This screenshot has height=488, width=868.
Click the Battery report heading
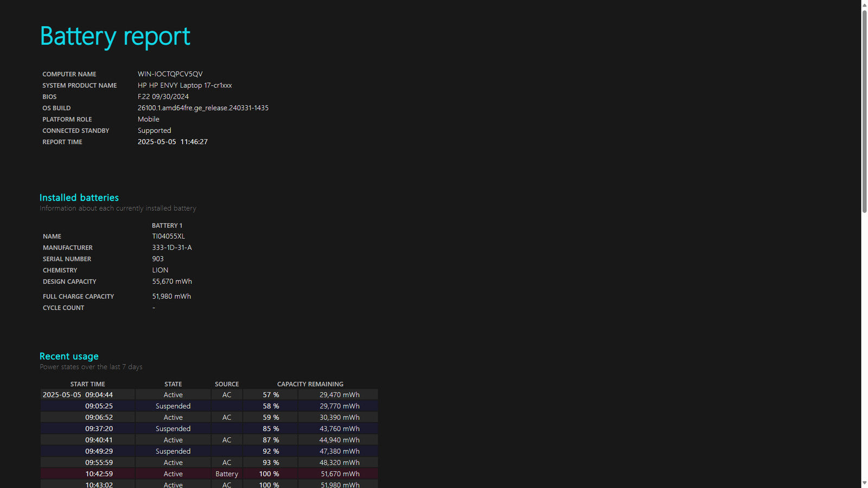(x=115, y=36)
